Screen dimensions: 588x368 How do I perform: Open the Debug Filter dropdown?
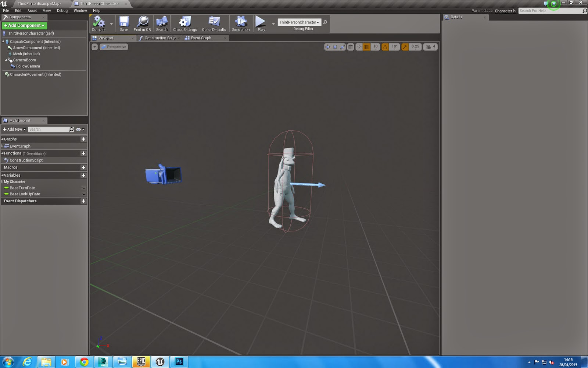(x=299, y=22)
